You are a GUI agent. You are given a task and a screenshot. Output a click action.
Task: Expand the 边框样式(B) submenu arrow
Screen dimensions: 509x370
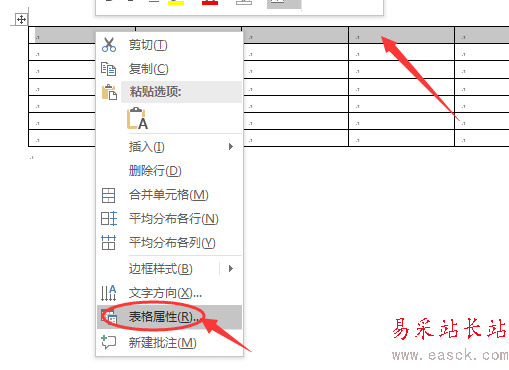(231, 269)
